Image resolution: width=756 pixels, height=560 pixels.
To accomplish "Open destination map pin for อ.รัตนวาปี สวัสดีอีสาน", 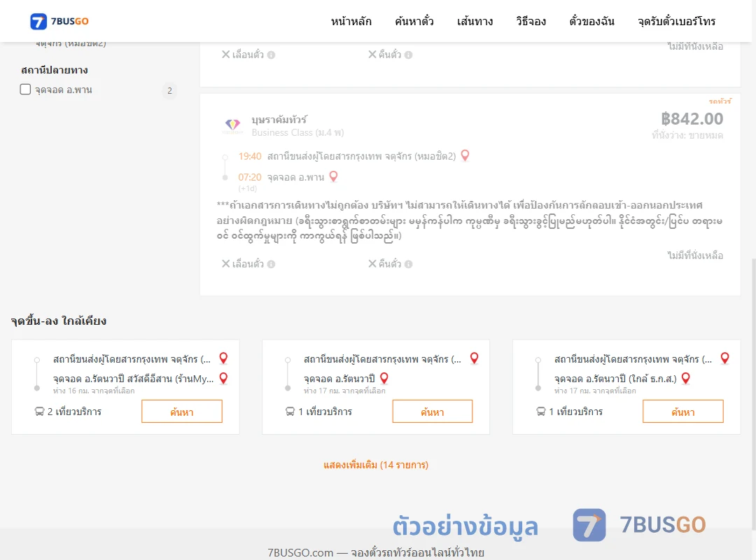I will click(x=223, y=378).
